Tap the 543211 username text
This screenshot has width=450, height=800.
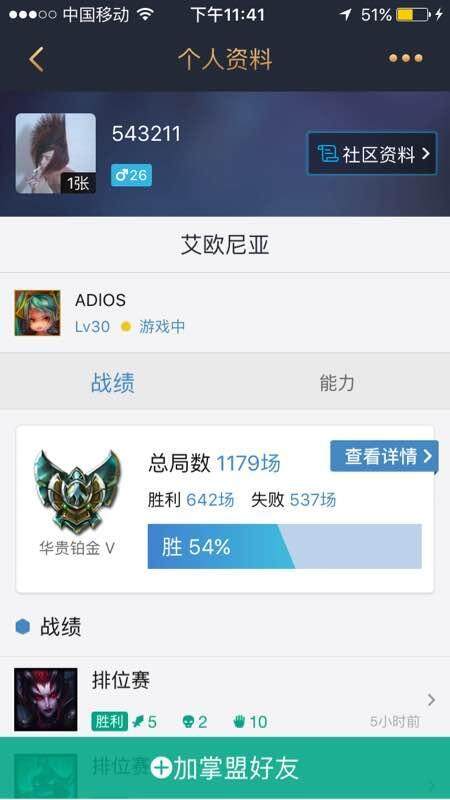click(146, 134)
